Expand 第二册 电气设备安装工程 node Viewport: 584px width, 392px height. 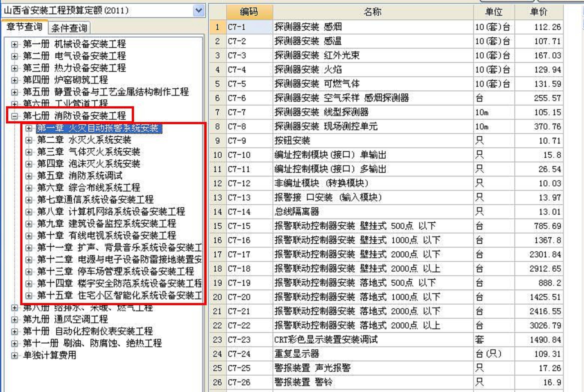click(x=14, y=56)
